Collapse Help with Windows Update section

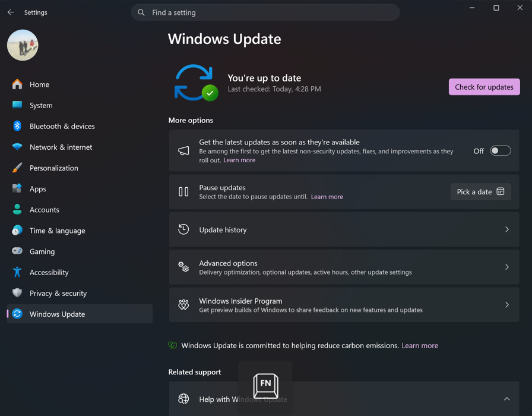click(507, 399)
